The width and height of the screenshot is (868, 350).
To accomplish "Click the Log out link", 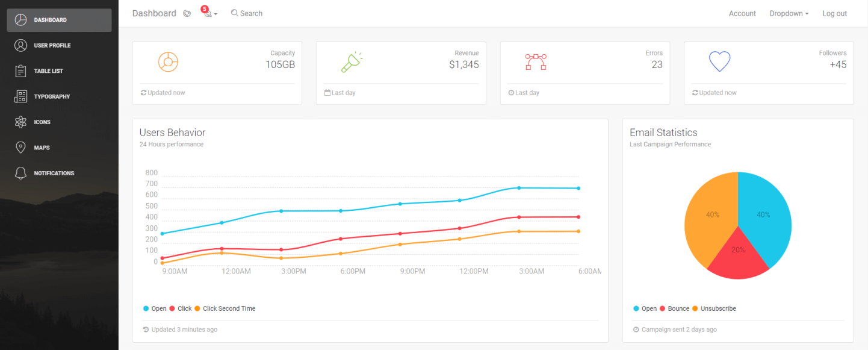I will tap(834, 13).
